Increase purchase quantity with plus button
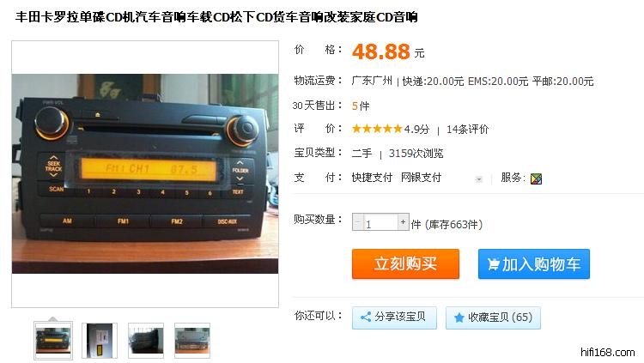Image resolution: width=644 pixels, height=363 pixels. click(404, 221)
